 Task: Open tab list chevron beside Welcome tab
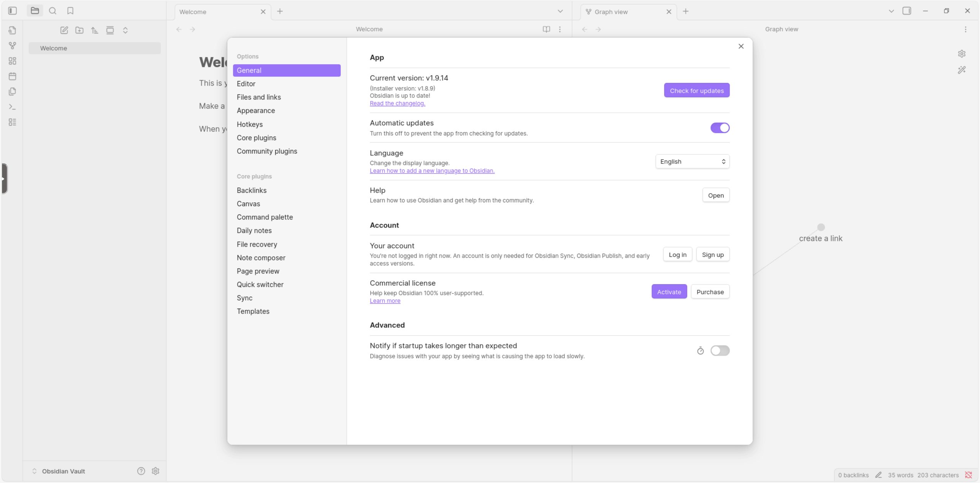click(x=560, y=11)
